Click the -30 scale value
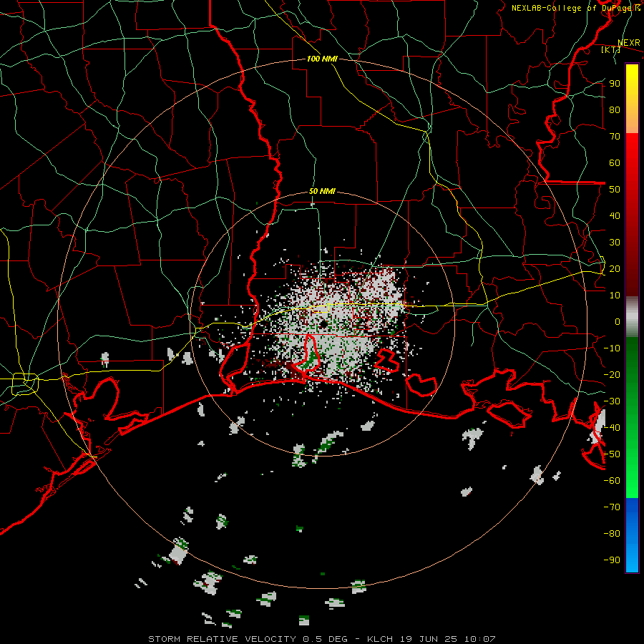This screenshot has height=644, width=644. (x=612, y=401)
